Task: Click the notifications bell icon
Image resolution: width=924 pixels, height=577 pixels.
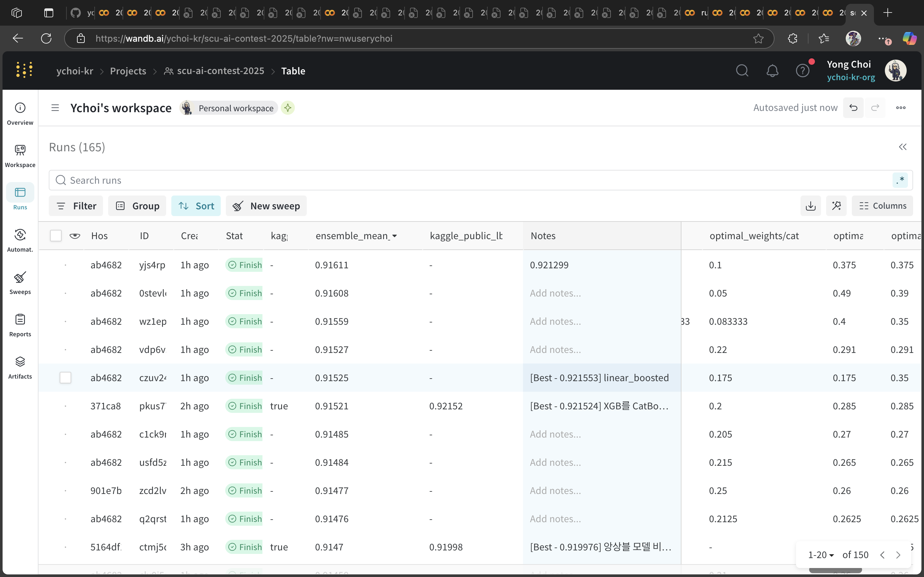Action: (x=772, y=71)
